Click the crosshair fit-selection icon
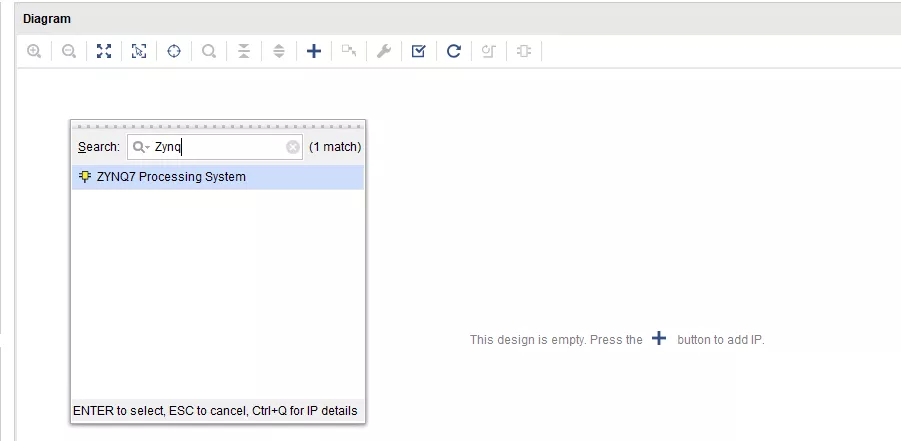Screen dimensions: 901x441 click(174, 51)
